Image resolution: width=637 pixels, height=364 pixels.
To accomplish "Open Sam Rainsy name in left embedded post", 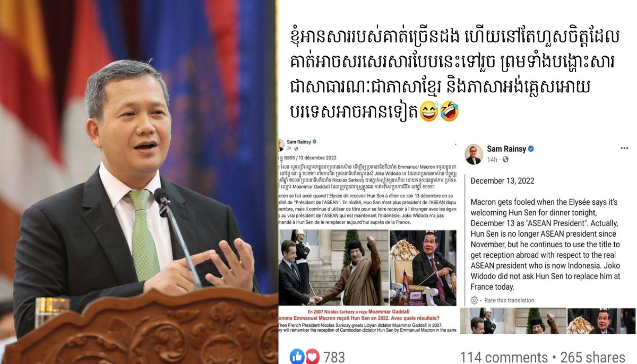I will tap(299, 142).
